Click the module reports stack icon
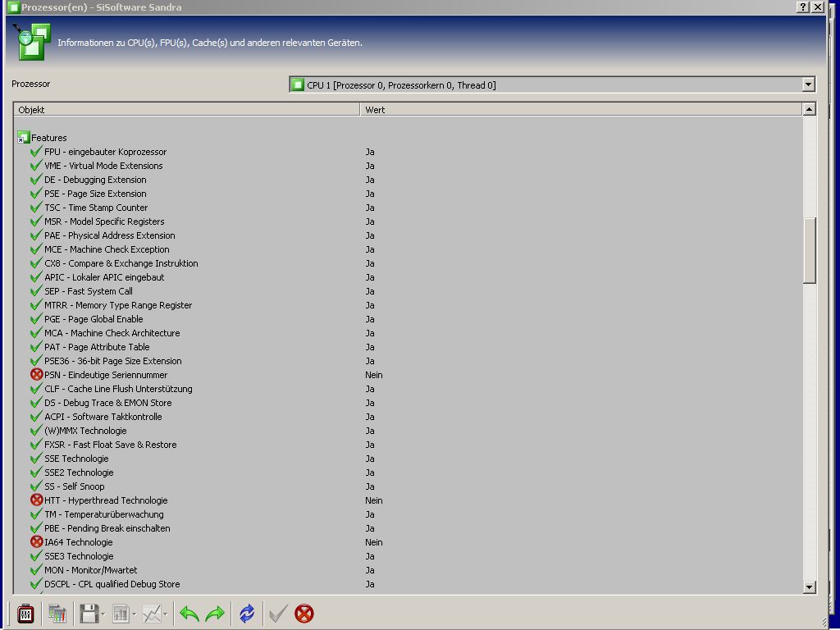 (57, 614)
